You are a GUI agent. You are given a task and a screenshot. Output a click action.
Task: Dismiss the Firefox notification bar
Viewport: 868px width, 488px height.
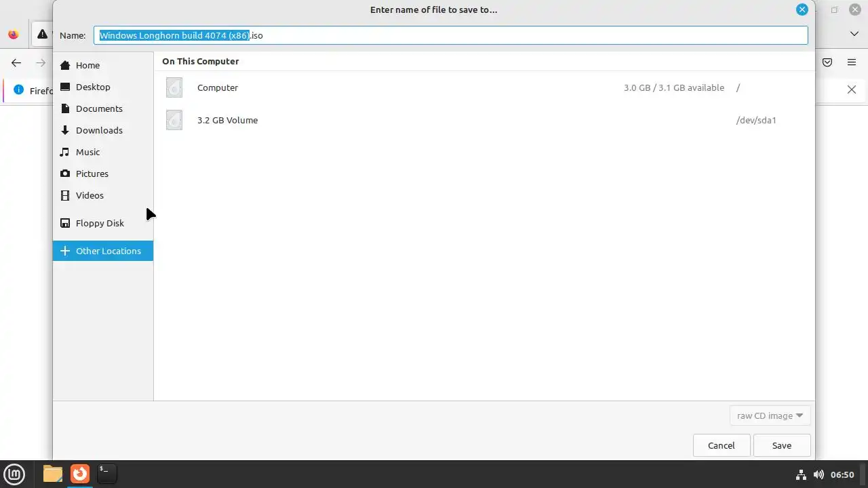point(852,89)
